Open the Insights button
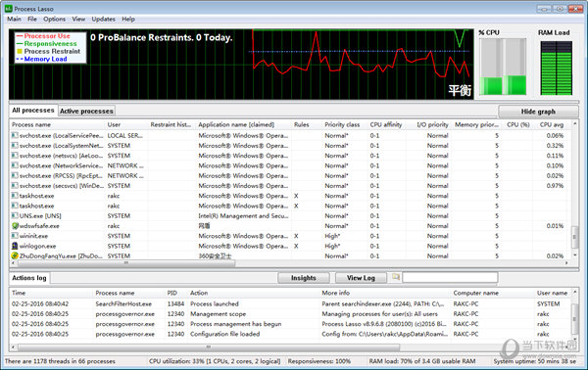 point(304,278)
